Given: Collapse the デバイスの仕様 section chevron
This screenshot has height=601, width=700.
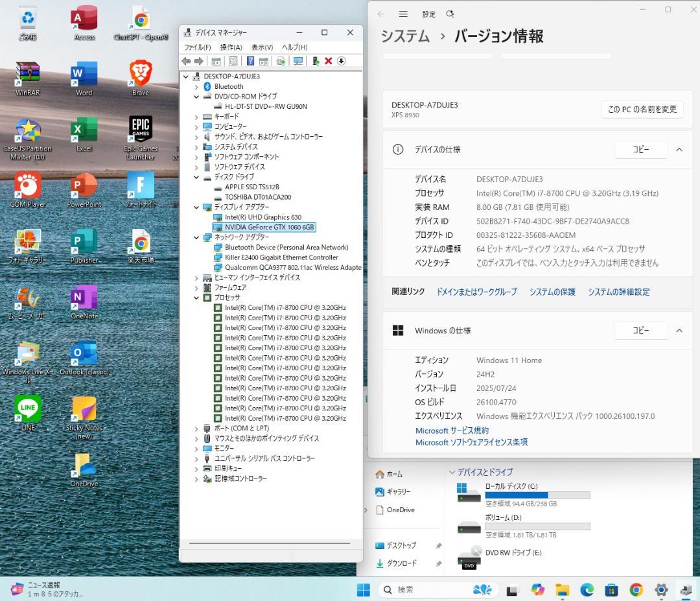Looking at the screenshot, I should (679, 149).
